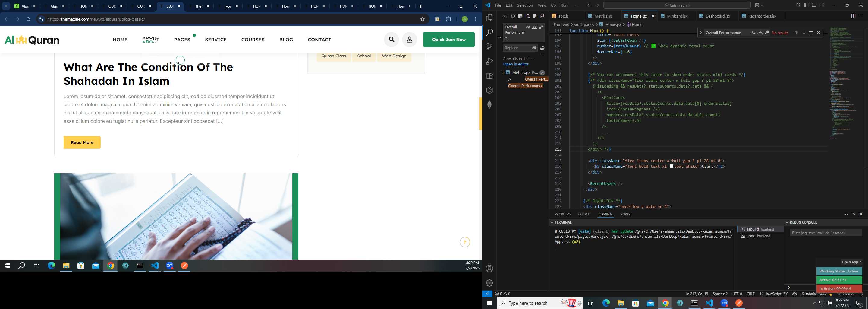
Task: Toggle Use Regular Expression in sidebar search box
Action: pos(541,27)
